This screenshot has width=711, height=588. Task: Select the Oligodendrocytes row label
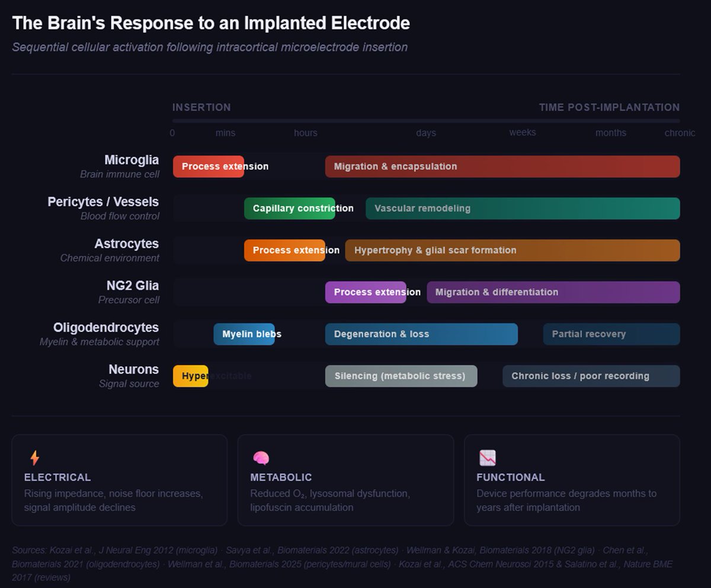[106, 328]
